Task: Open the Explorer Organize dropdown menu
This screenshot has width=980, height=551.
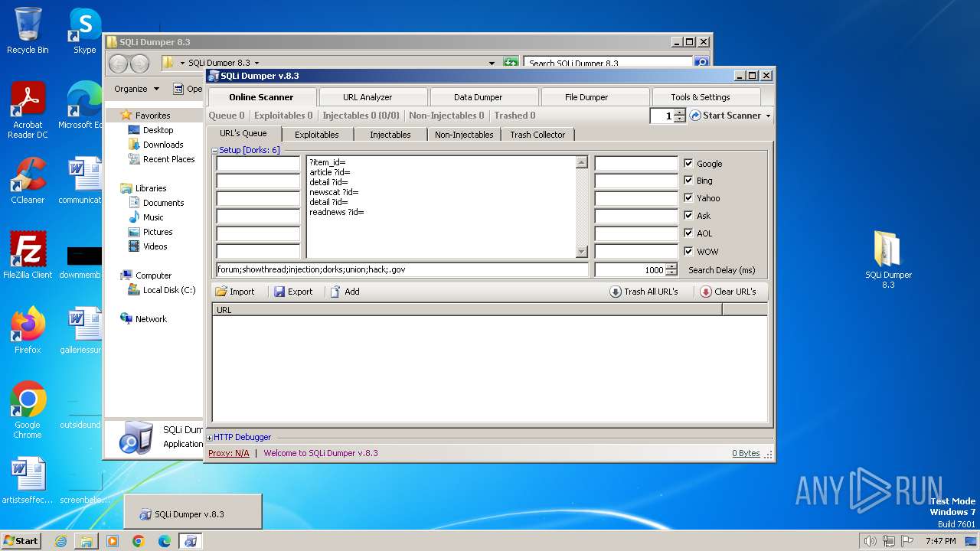Action: [136, 89]
